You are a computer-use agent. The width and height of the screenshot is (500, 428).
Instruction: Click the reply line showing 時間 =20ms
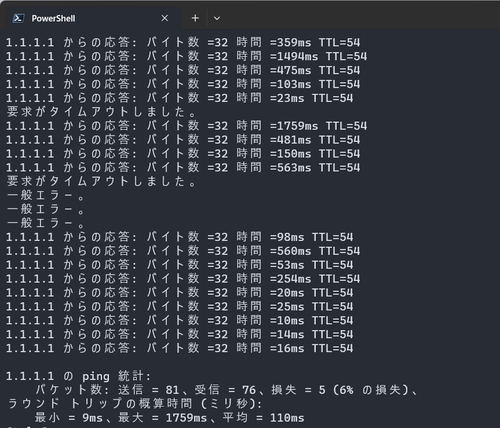pos(179,293)
